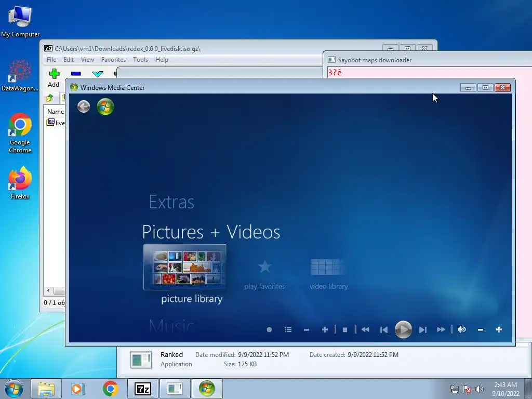The height and width of the screenshot is (399, 532).
Task: Raise volume with the plus button
Action: coord(499,329)
